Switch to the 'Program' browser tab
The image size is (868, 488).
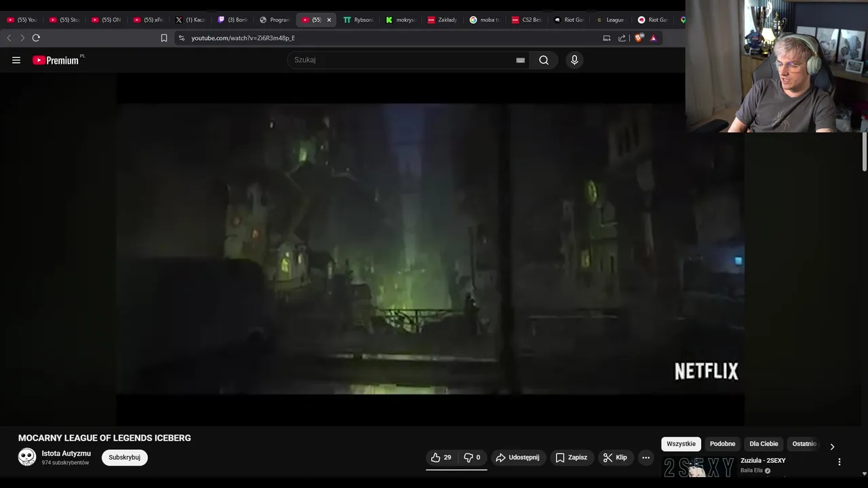tap(275, 20)
